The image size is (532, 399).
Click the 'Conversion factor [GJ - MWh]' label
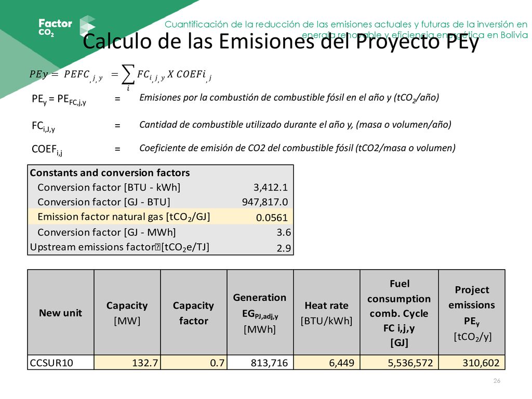107,232
